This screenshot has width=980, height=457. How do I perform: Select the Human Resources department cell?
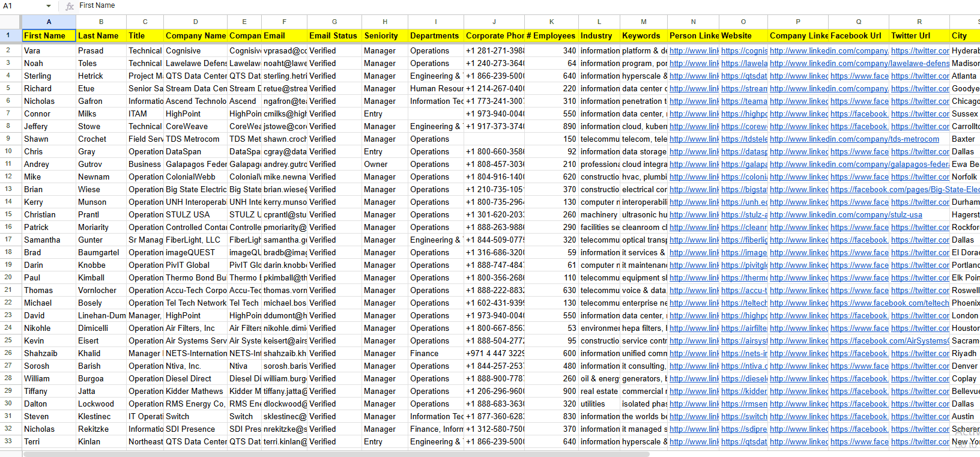436,89
